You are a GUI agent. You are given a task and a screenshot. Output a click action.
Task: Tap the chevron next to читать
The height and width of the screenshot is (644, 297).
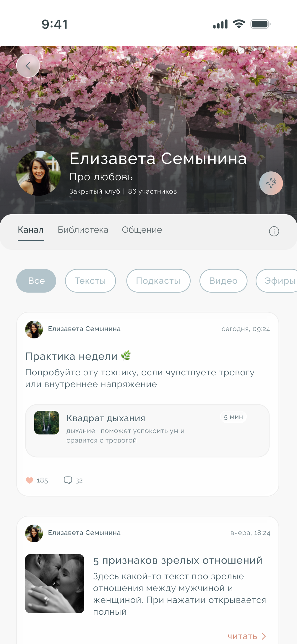pyautogui.click(x=264, y=636)
